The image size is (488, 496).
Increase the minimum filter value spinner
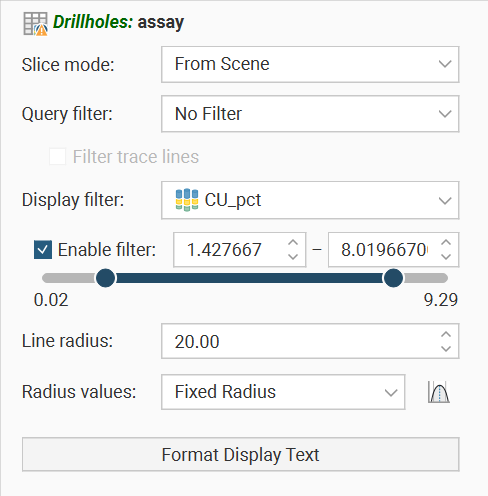(x=293, y=243)
